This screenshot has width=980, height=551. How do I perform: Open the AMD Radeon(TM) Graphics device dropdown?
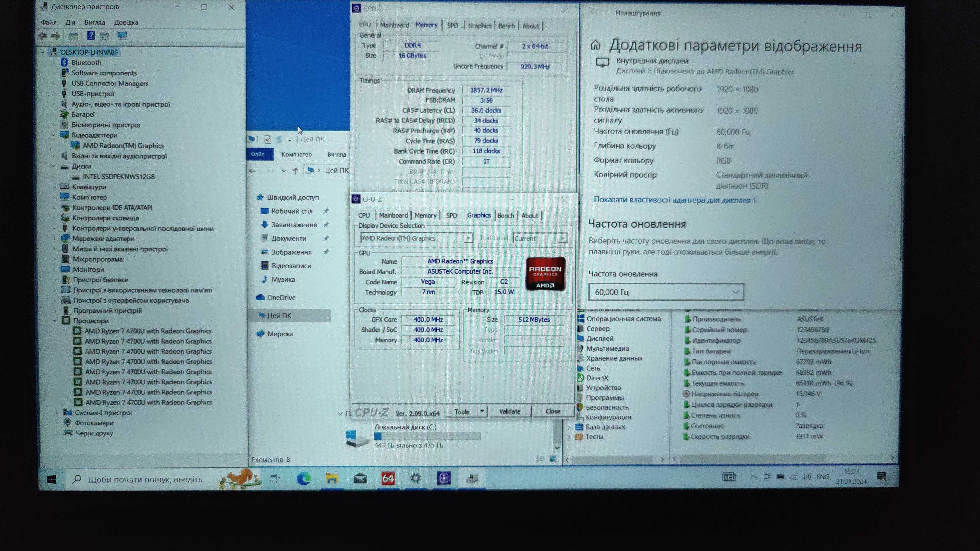pos(416,238)
